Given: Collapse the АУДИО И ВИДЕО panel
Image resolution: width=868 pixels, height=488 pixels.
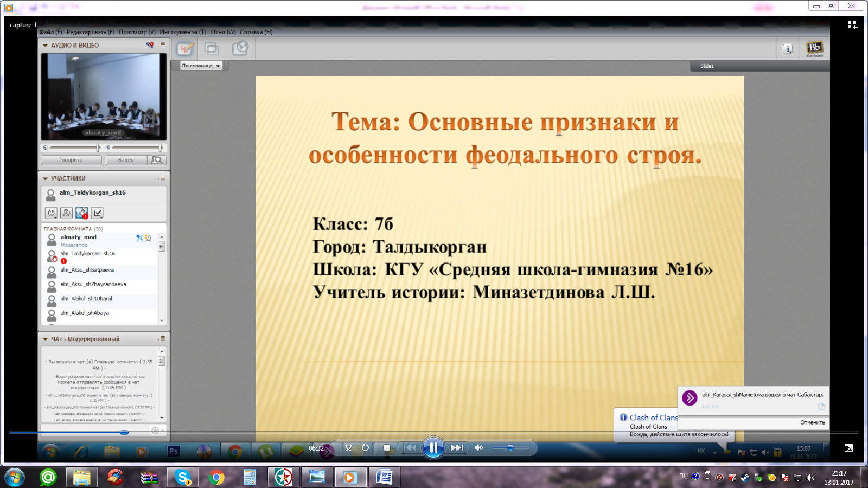Looking at the screenshot, I should pyautogui.click(x=46, y=46).
